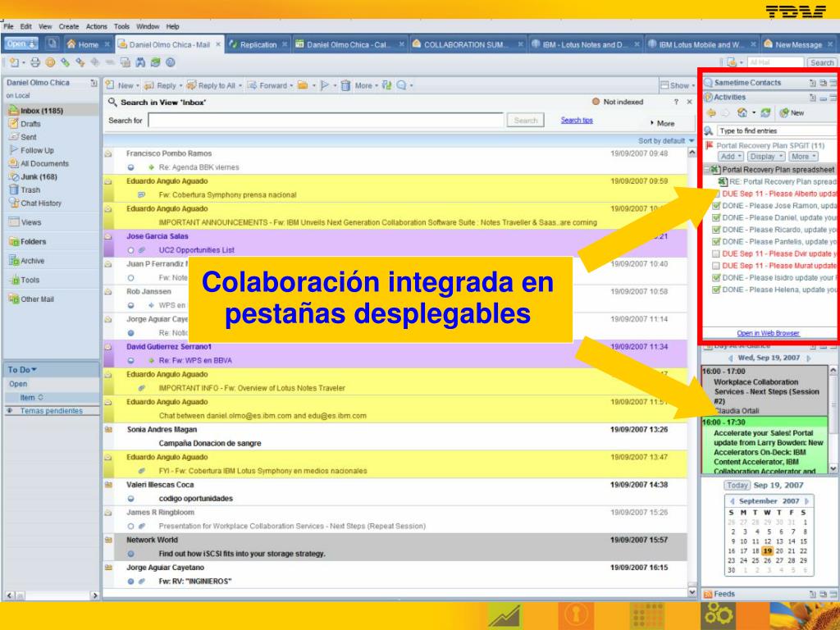Click the Activities home icon
Screen dimensions: 840x630
coord(742,113)
